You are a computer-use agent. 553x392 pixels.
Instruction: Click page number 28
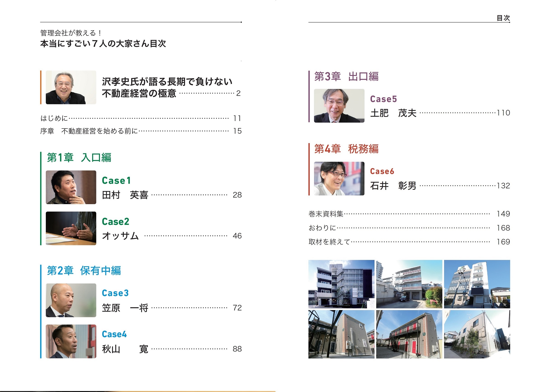click(x=237, y=195)
